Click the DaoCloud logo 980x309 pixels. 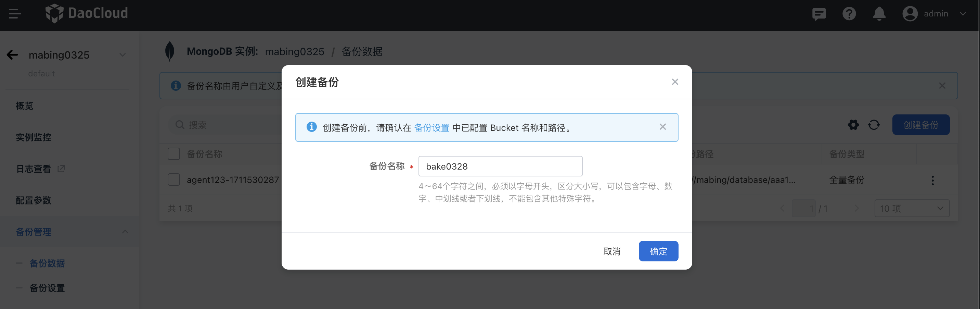click(87, 13)
